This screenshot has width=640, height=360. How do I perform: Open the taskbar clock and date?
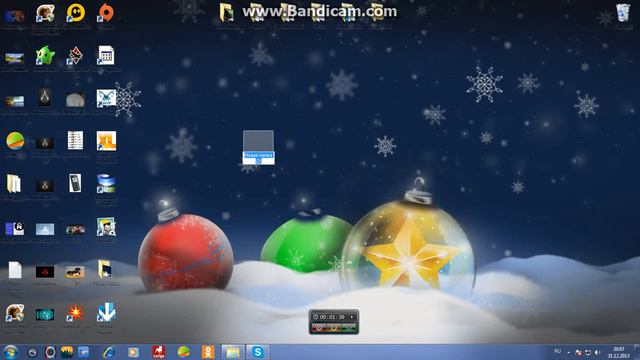pos(618,352)
